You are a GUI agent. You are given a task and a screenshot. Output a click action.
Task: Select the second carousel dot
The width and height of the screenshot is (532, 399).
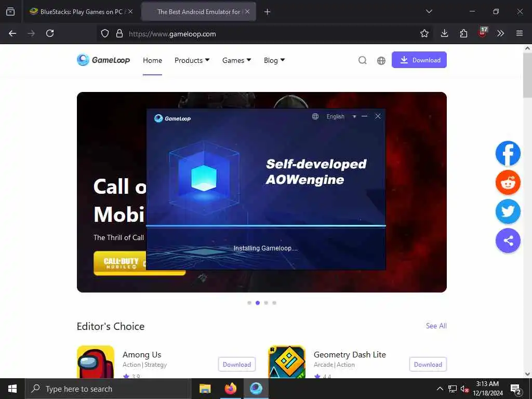(258, 303)
